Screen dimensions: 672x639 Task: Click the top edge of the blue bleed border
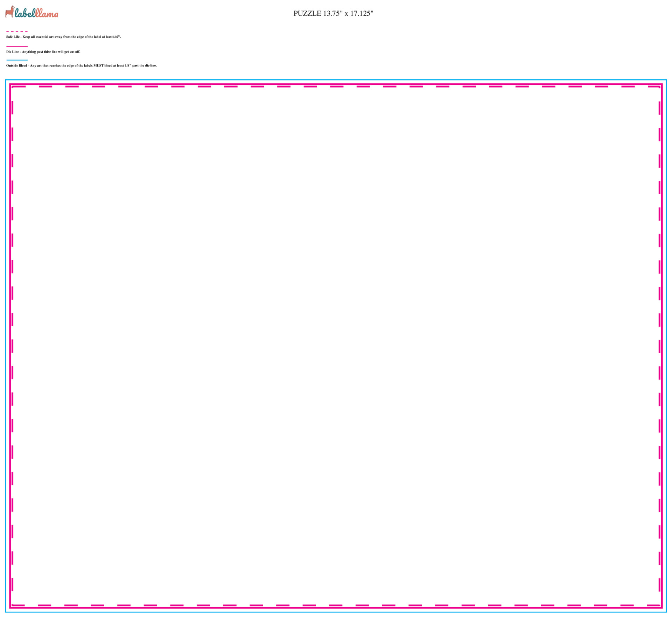[336, 80]
